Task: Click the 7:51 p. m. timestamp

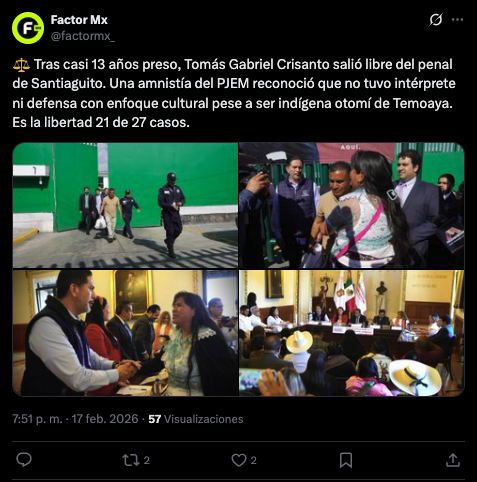Action: 37,419
